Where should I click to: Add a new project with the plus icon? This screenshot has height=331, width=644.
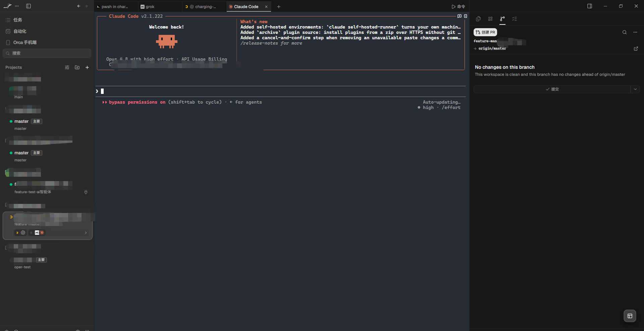click(87, 67)
